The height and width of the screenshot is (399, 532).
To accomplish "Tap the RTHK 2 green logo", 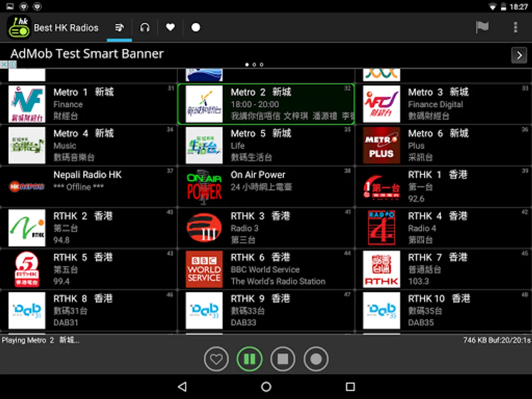I will click(27, 228).
